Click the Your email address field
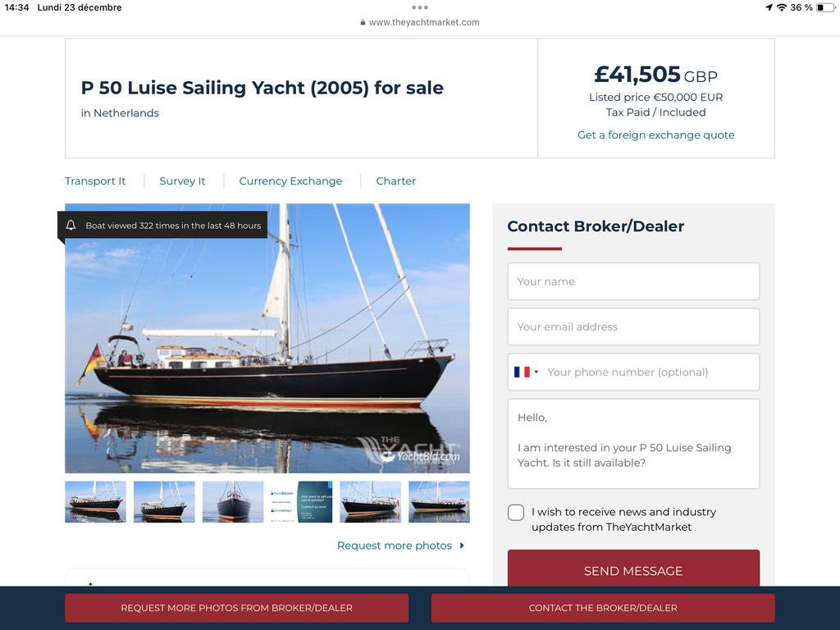Viewport: 840px width, 630px height. [633, 326]
